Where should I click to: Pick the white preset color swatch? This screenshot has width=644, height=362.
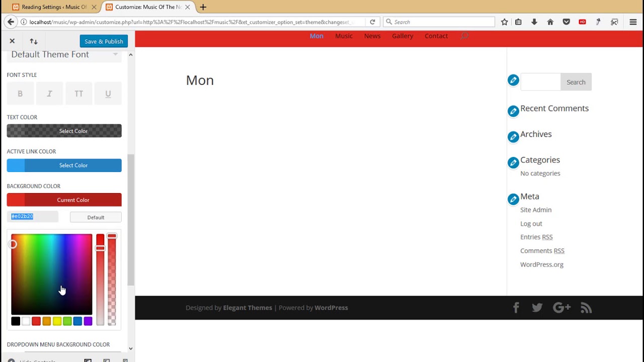pyautogui.click(x=26, y=321)
